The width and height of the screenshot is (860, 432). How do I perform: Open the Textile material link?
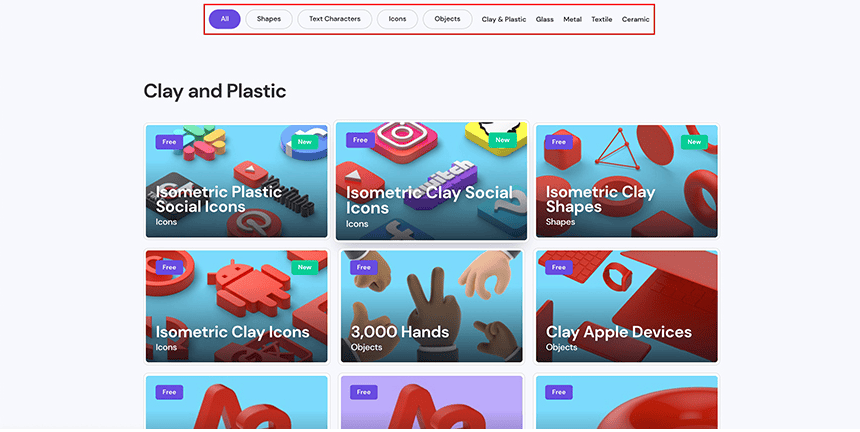pos(601,19)
